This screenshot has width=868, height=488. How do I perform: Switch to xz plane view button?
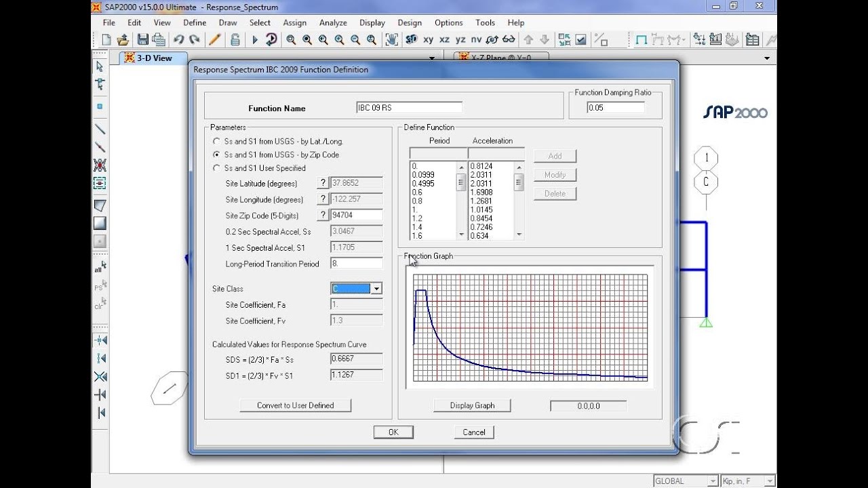[x=444, y=40]
